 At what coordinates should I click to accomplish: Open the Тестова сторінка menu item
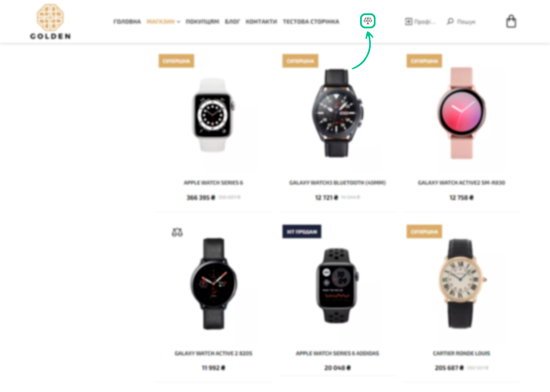tap(311, 21)
